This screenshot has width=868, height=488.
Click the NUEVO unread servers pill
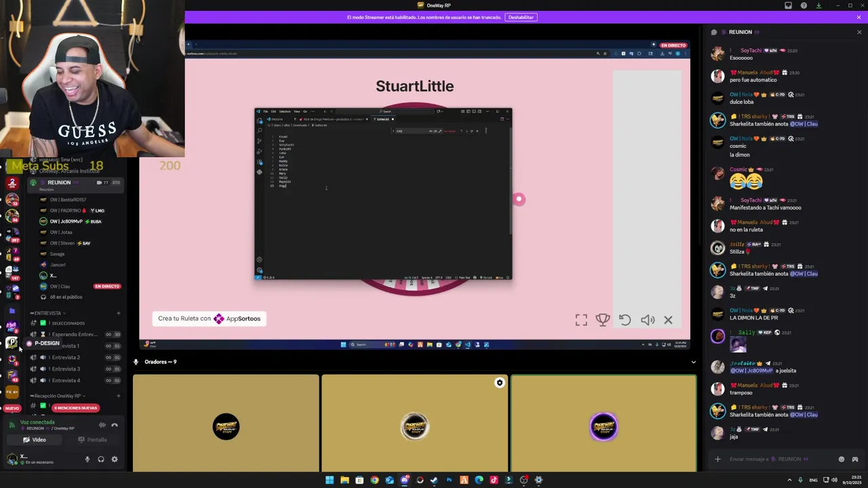point(12,408)
